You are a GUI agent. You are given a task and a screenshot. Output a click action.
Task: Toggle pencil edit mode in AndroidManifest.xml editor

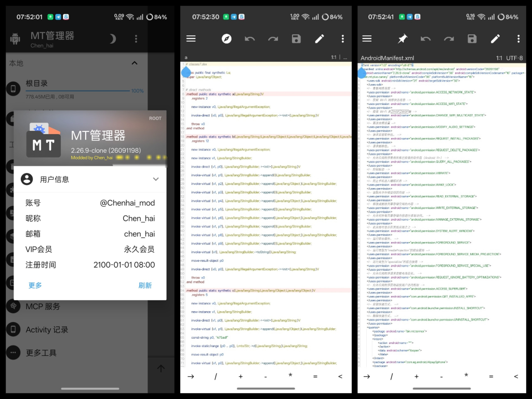tap(495, 38)
